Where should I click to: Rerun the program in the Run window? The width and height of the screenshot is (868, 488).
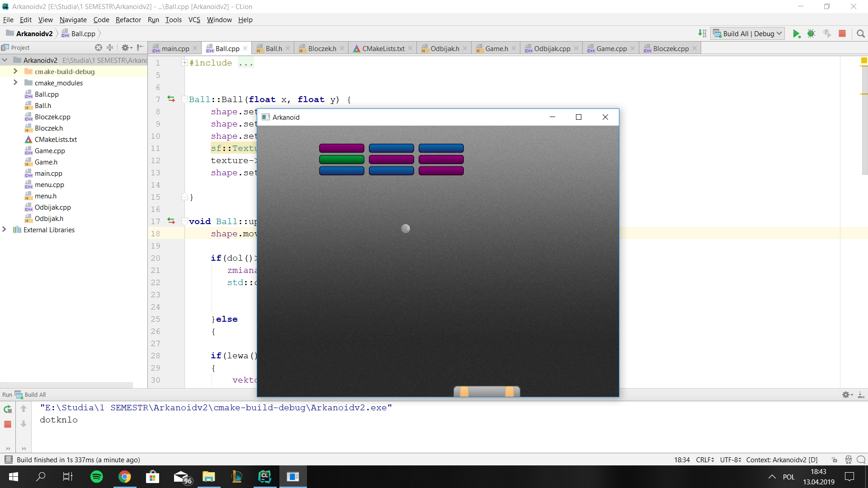pyautogui.click(x=7, y=409)
